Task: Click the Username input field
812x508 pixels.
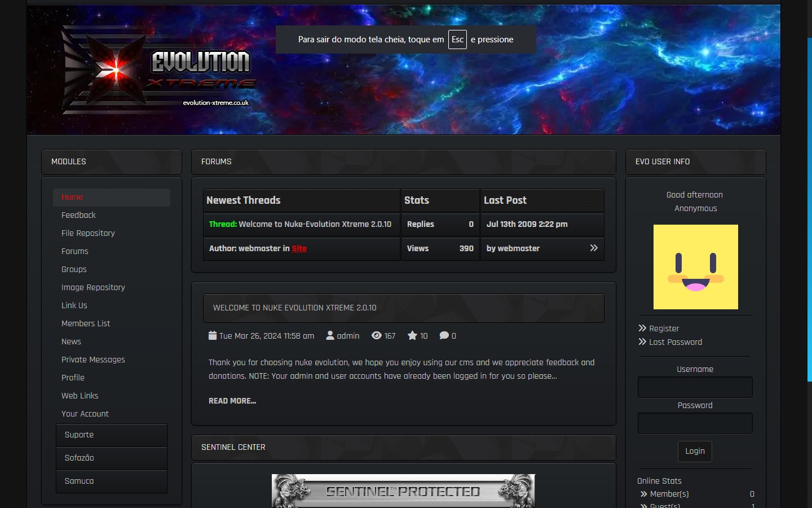Action: coord(695,387)
